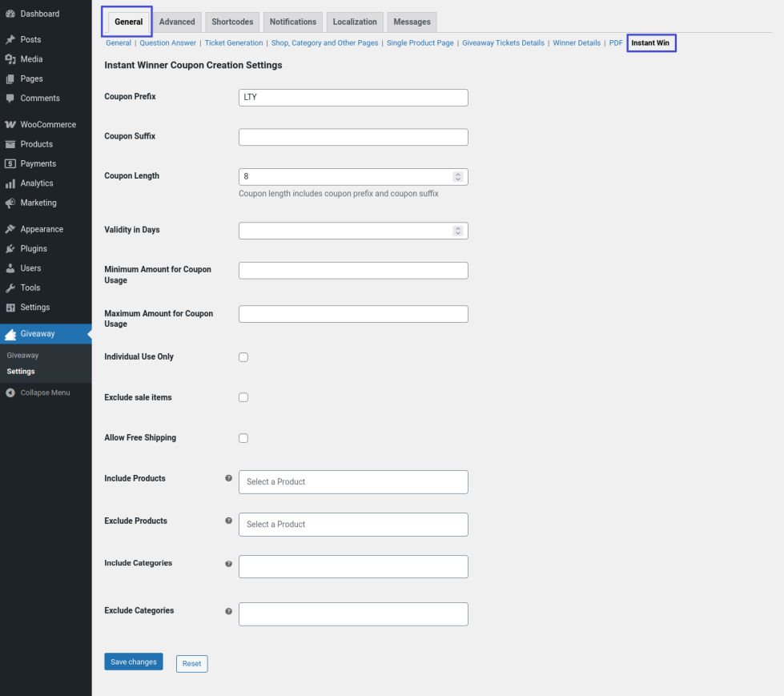Viewport: 784px width, 696px height.
Task: Open the WooCommerce menu label
Action: coord(48,124)
